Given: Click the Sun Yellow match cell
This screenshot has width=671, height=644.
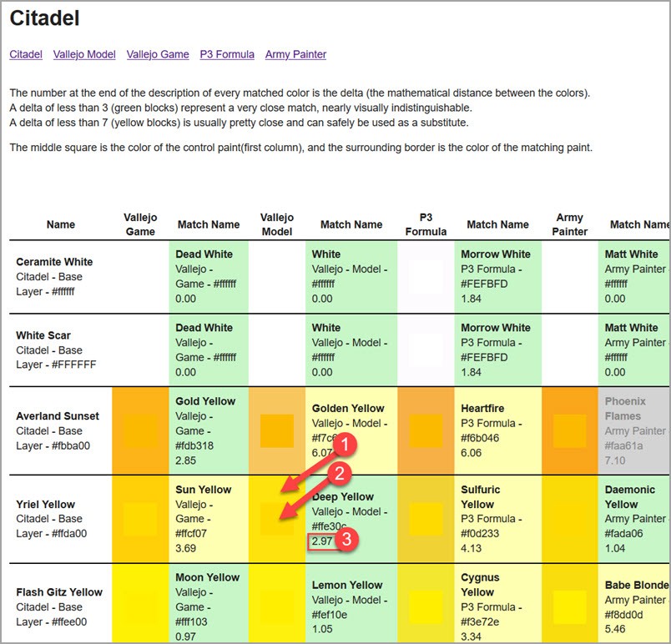Looking at the screenshot, I should 208,519.
